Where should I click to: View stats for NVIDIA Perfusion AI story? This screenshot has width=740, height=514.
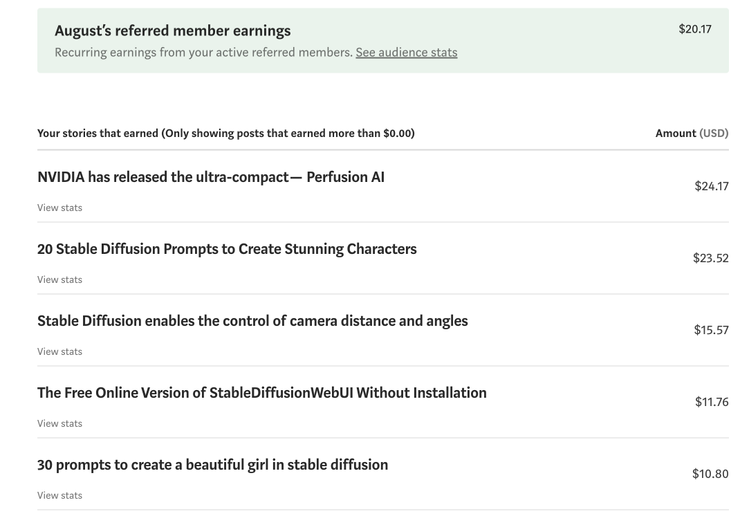(x=60, y=208)
